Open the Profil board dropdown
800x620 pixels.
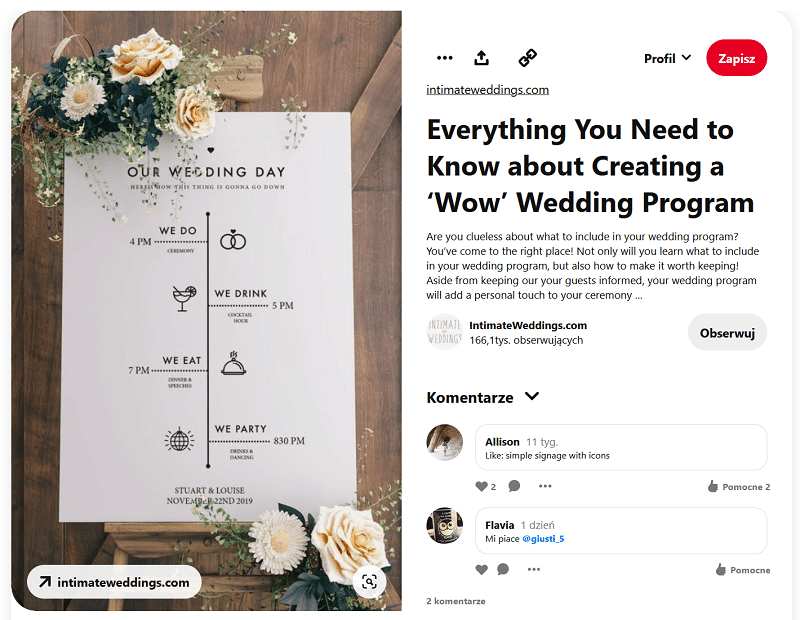tap(667, 58)
